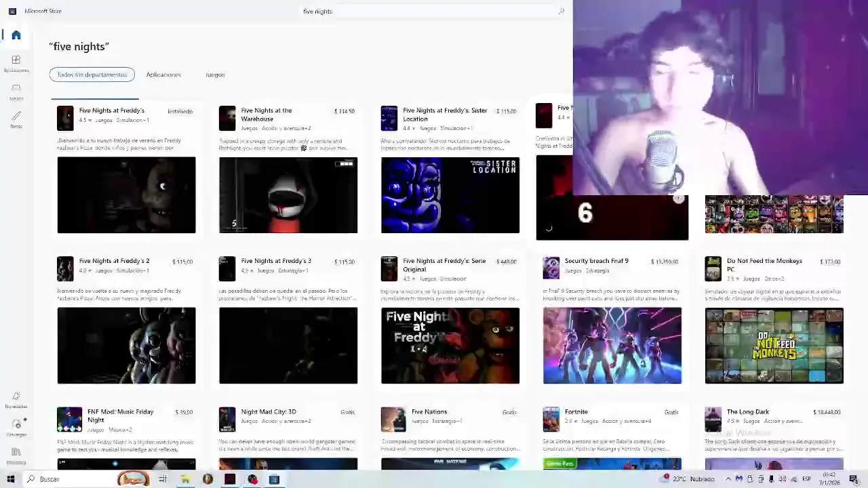Click Gratis label on Night Mad City
Screen dimensions: 868x488
(x=348, y=412)
